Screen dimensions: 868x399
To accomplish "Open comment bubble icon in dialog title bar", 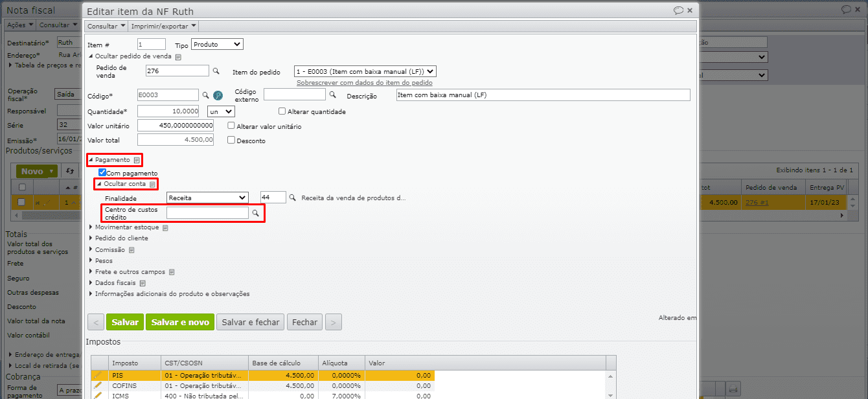I will point(678,10).
